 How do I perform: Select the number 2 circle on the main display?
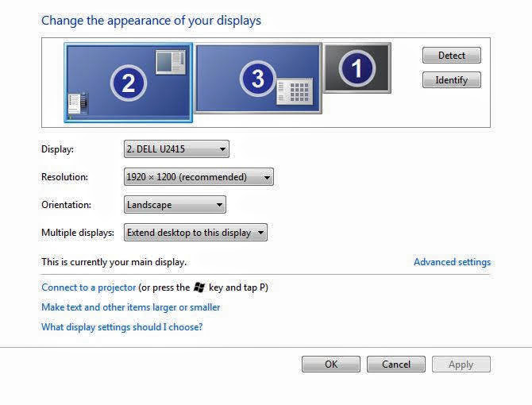coord(129,83)
